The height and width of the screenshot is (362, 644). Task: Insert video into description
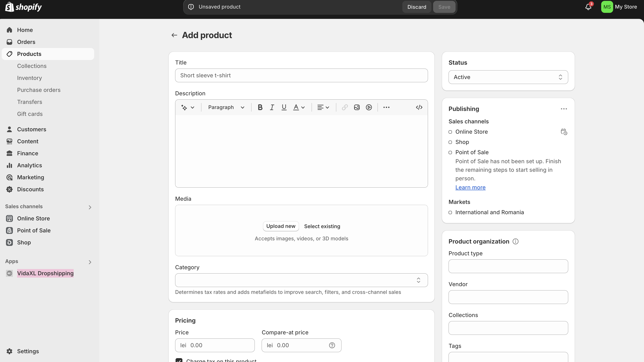pos(369,107)
